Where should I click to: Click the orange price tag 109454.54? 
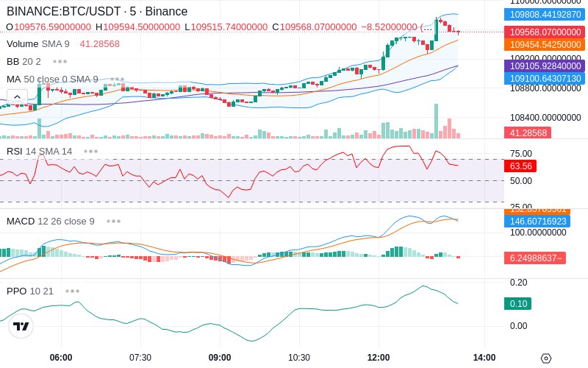point(545,45)
